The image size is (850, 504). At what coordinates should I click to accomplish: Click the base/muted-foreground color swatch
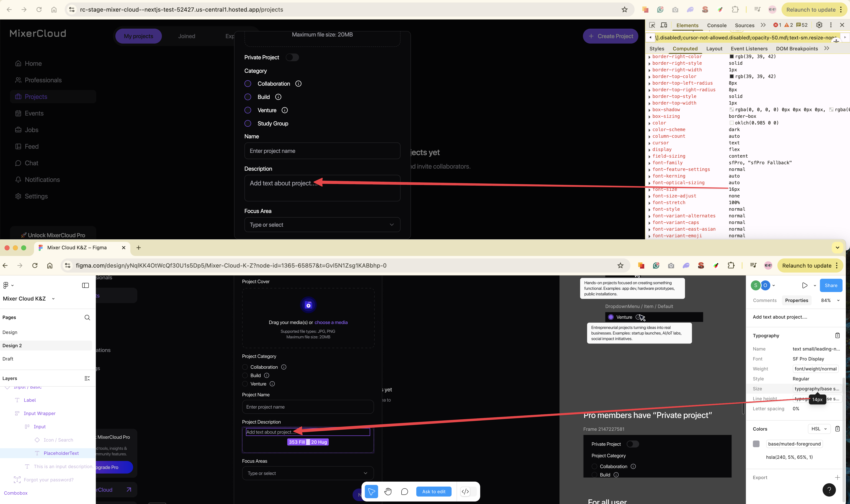click(756, 444)
